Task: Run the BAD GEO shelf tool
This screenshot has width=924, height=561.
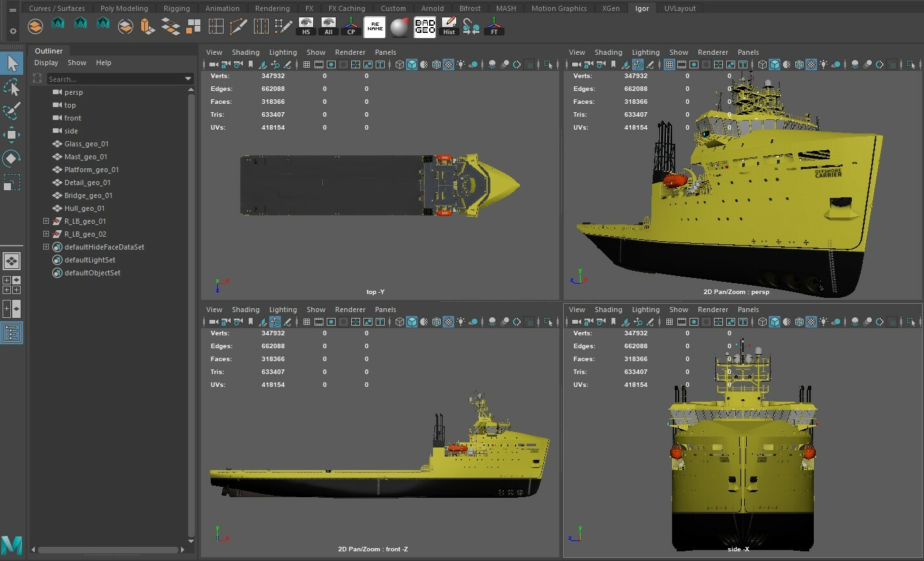Action: point(425,28)
